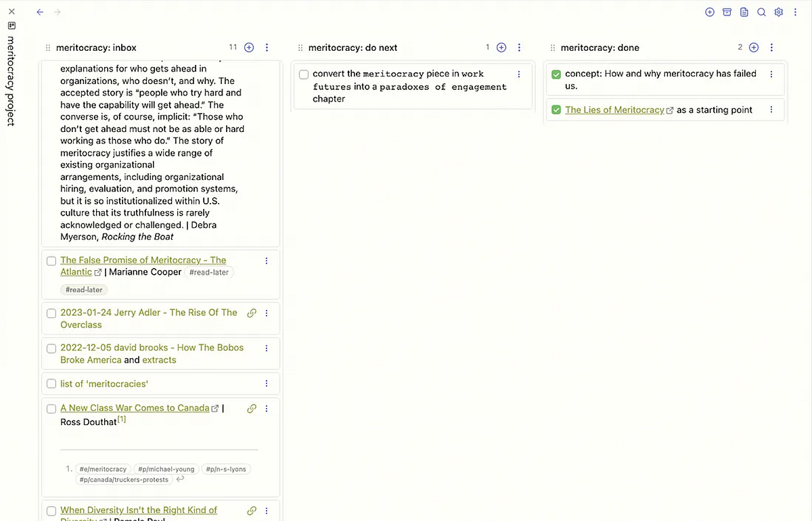Open the done lane options menu
Screen dimensions: 812x521
(x=772, y=47)
